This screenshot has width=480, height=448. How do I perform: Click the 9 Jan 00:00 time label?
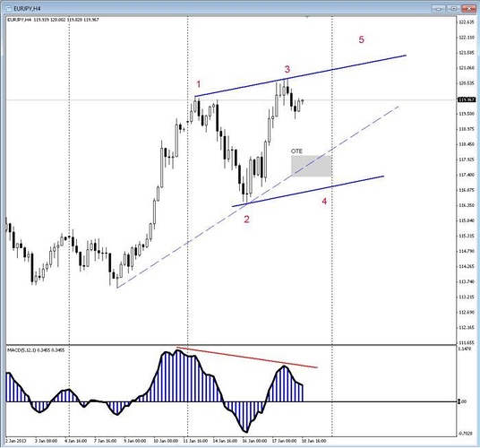(134, 441)
